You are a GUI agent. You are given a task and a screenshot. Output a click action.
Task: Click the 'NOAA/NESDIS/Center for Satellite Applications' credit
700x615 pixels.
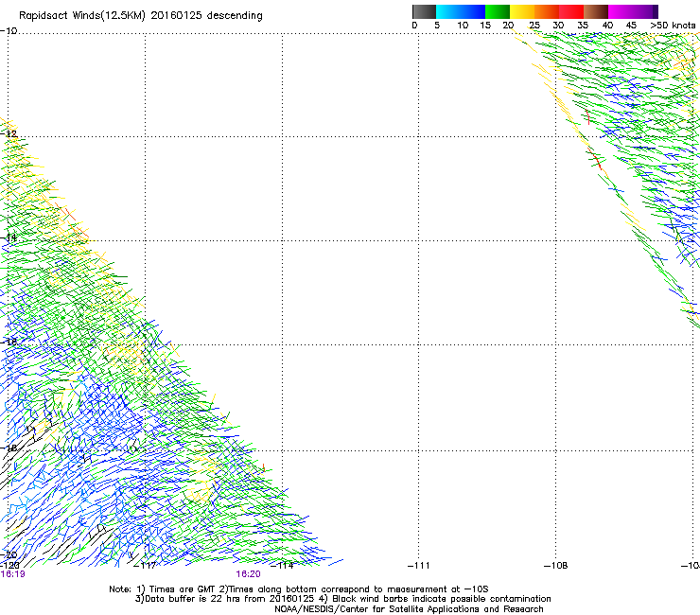[409, 609]
